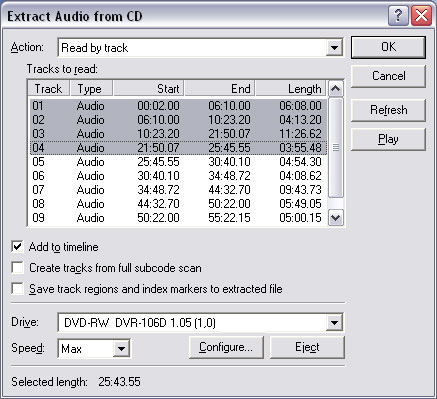Click the Length column header

[x=290, y=89]
